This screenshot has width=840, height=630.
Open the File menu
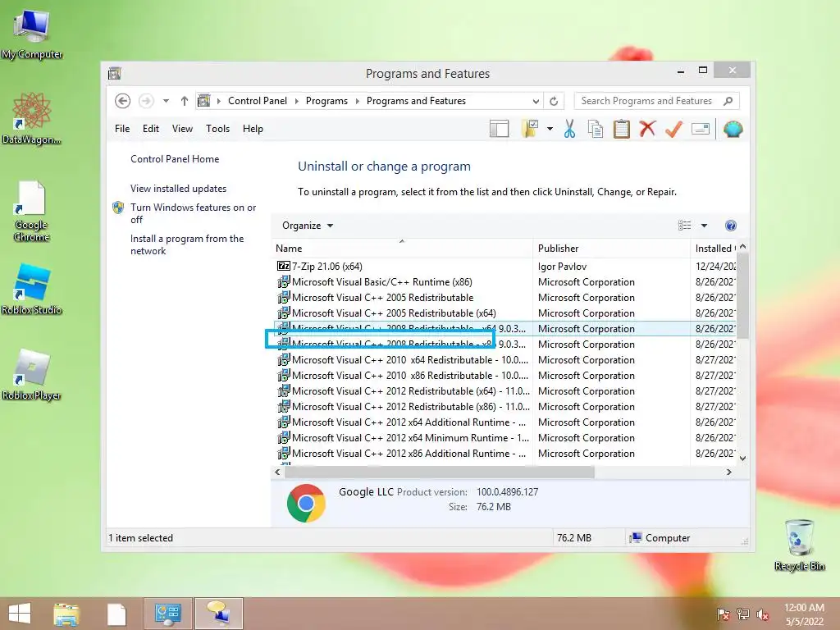point(122,129)
